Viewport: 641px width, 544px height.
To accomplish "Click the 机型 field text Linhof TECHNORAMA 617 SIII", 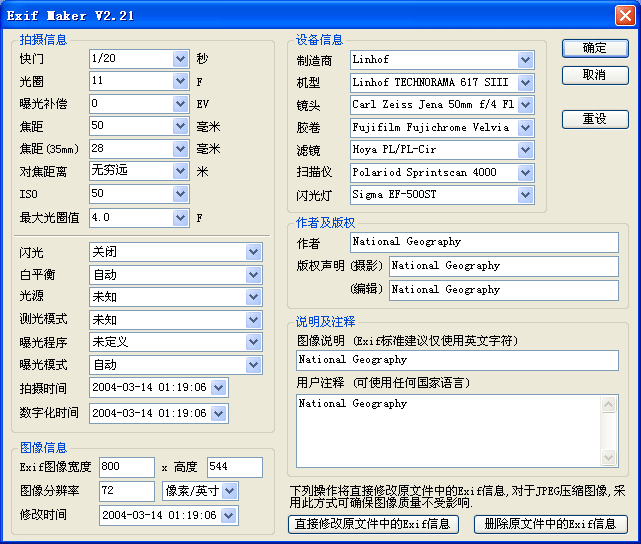I will click(x=430, y=83).
